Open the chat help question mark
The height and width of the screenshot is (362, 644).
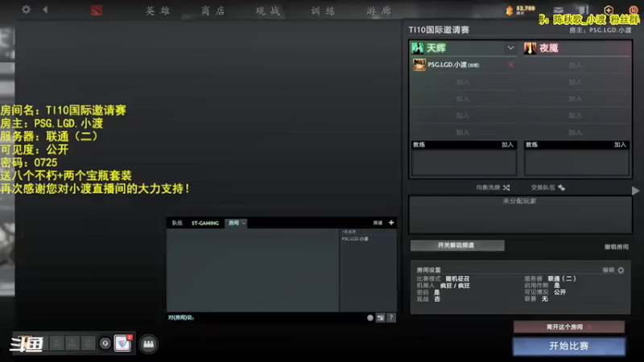point(391,318)
